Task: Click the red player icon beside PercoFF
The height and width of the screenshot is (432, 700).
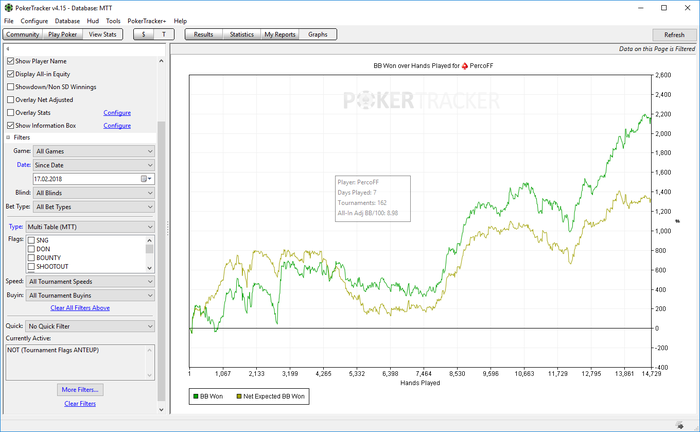Action: (x=465, y=66)
